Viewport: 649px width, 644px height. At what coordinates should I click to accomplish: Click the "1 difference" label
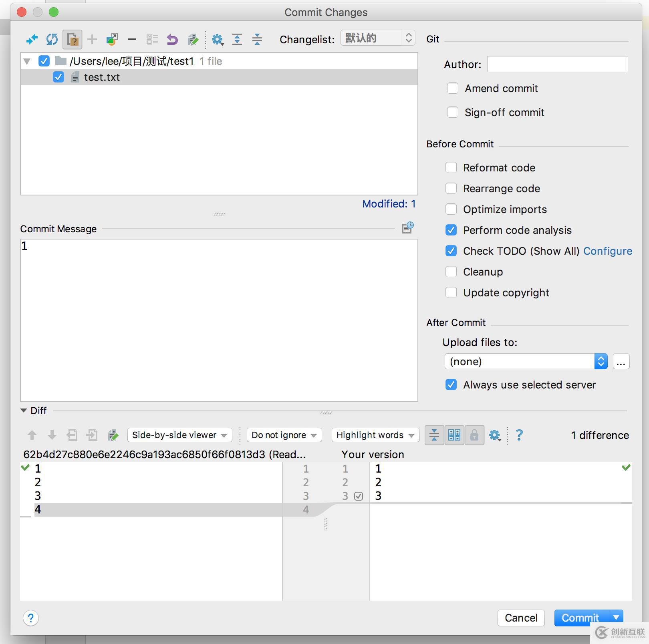click(600, 435)
